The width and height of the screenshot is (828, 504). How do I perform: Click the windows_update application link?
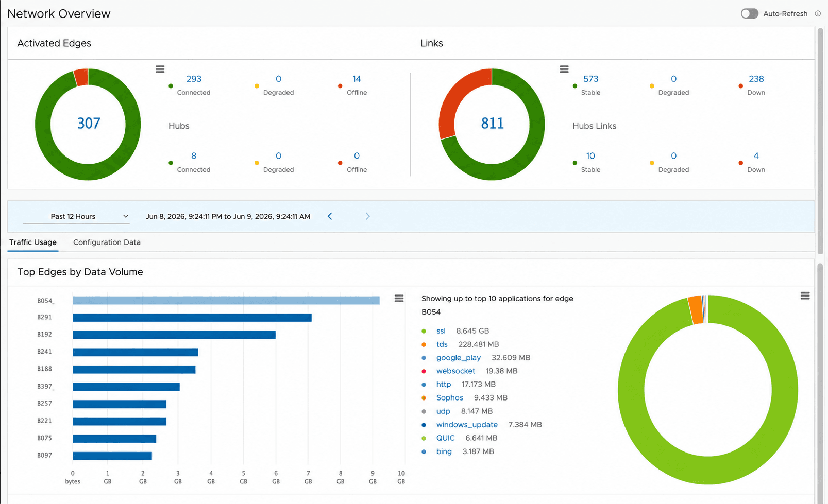pos(467,425)
